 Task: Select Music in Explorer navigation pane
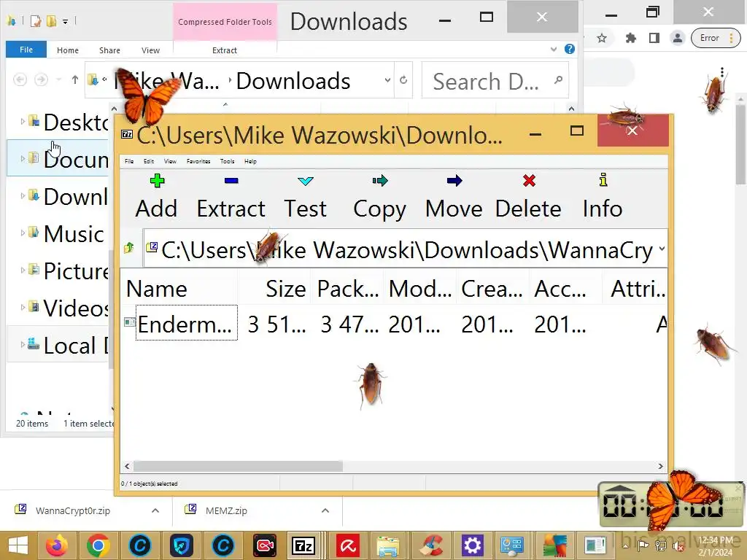[74, 234]
